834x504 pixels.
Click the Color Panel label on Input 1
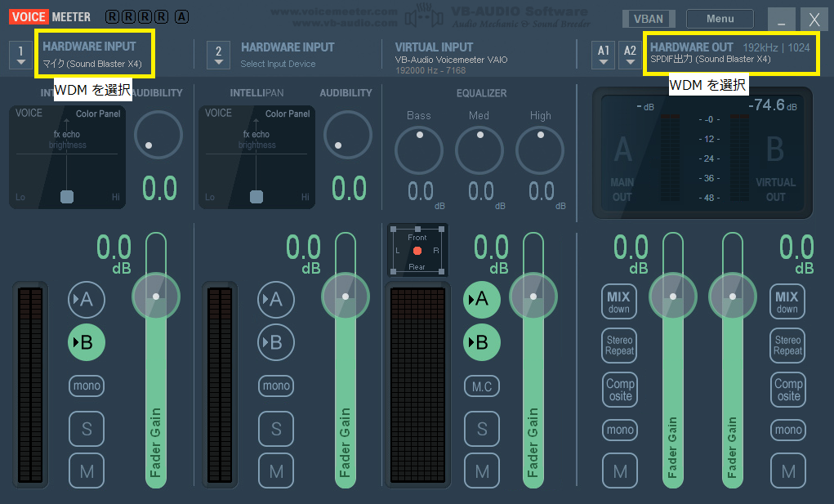[x=98, y=114]
